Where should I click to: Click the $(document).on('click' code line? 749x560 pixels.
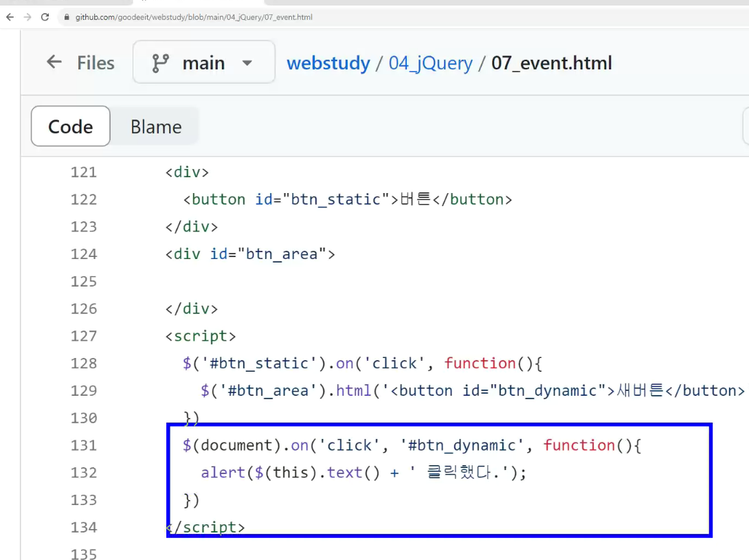click(412, 445)
